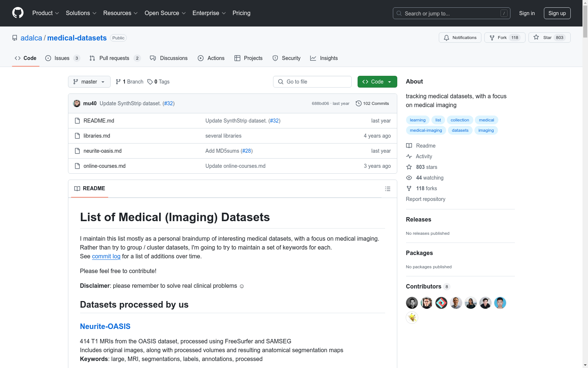Open the adalca owner profile link
This screenshot has width=588, height=368.
31,38
